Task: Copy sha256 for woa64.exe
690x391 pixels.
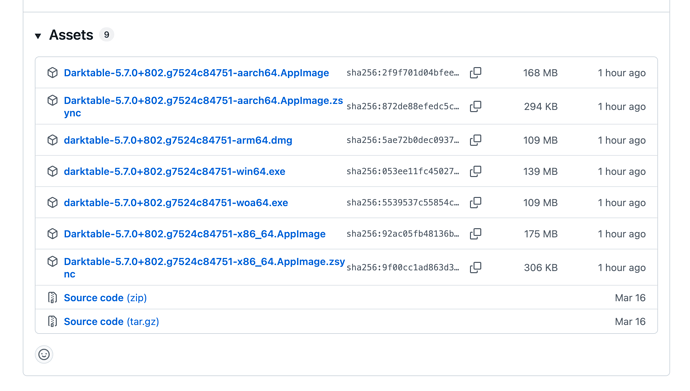Action: 476,202
